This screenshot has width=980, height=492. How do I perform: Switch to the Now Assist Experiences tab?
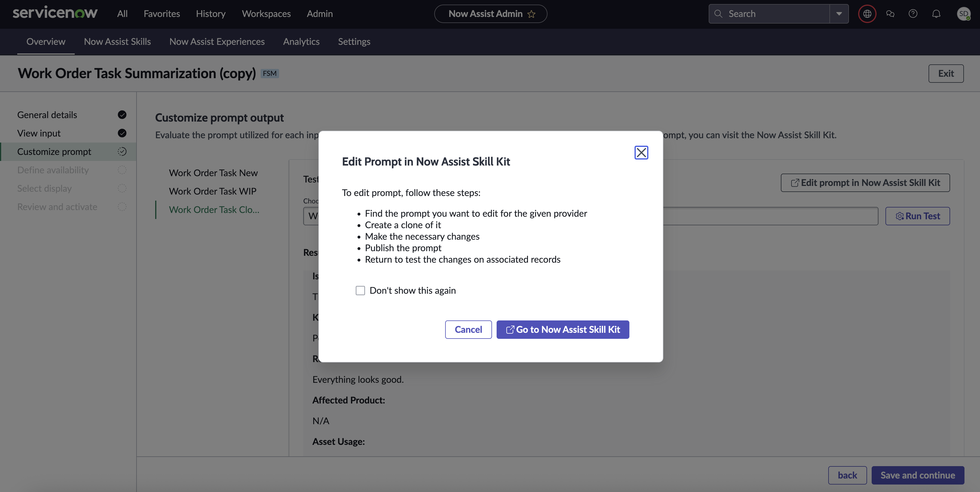(x=217, y=41)
